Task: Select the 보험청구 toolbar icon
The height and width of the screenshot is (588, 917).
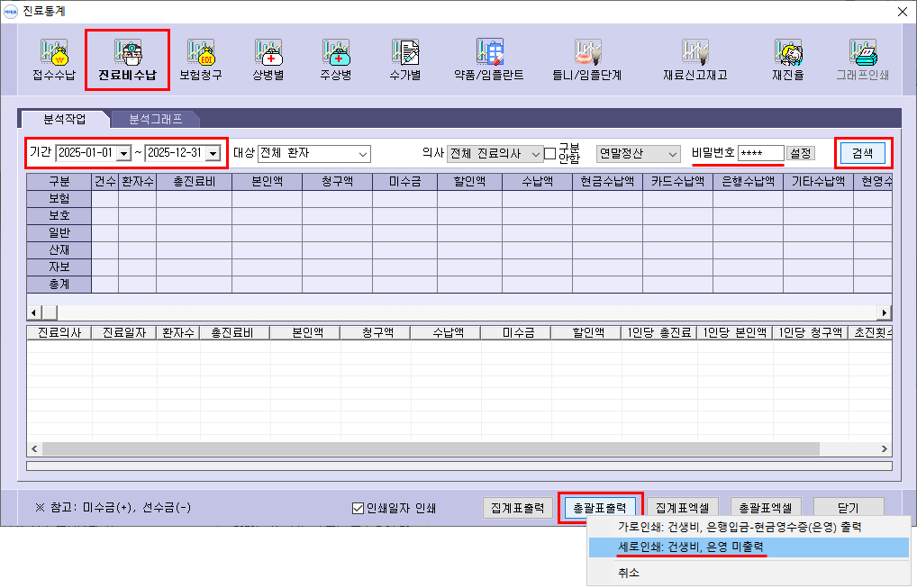Action: tap(200, 59)
